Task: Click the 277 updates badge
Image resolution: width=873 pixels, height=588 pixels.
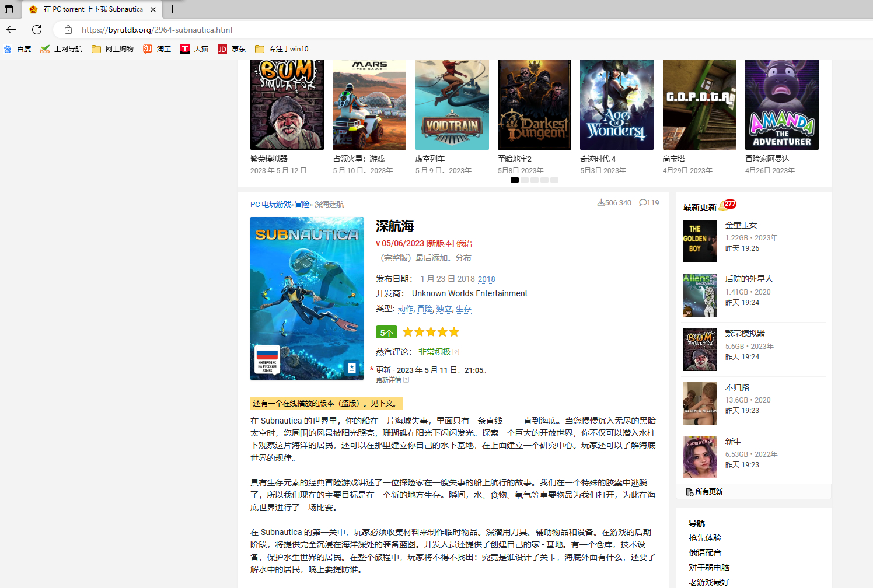Action: pyautogui.click(x=729, y=204)
